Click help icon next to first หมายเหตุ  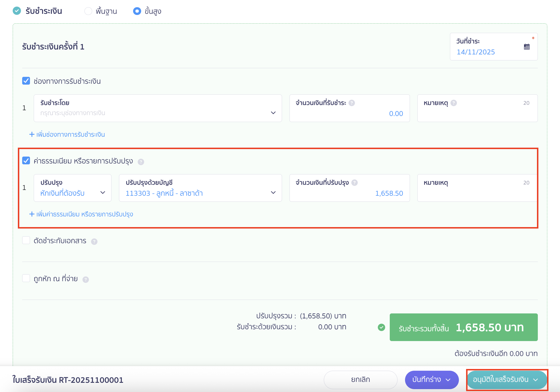tap(454, 103)
